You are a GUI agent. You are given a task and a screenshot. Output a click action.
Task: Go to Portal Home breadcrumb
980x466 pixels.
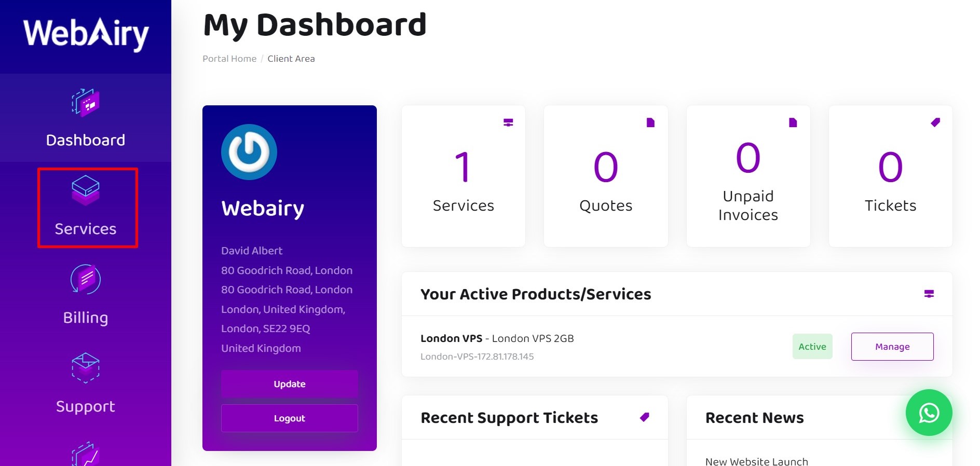point(229,59)
